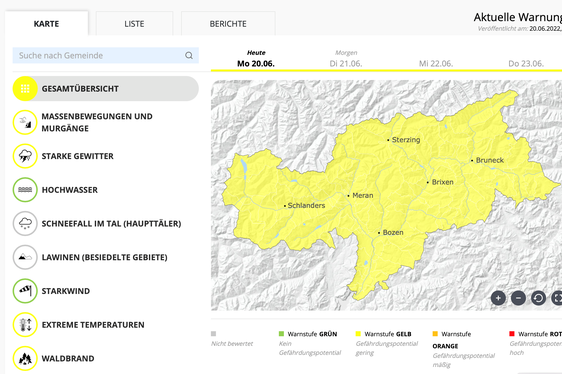Select the Extreme Temperaturen thermometer icon
This screenshot has height=374, width=562.
(25, 325)
